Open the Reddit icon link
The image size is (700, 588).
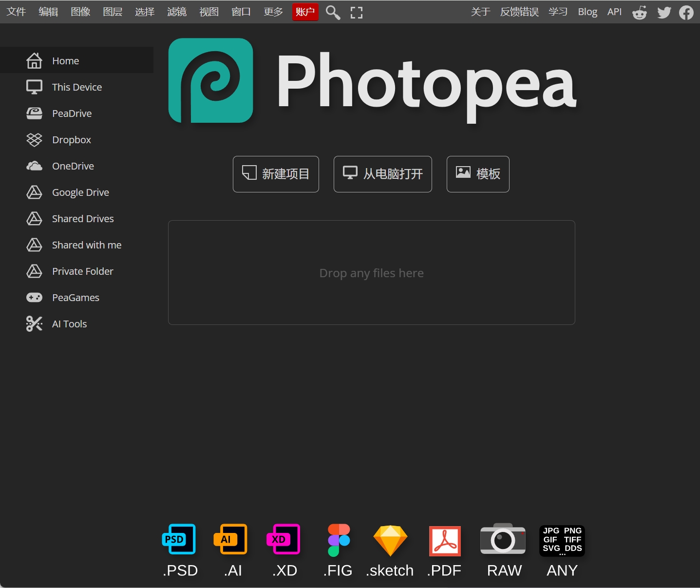[x=640, y=12]
